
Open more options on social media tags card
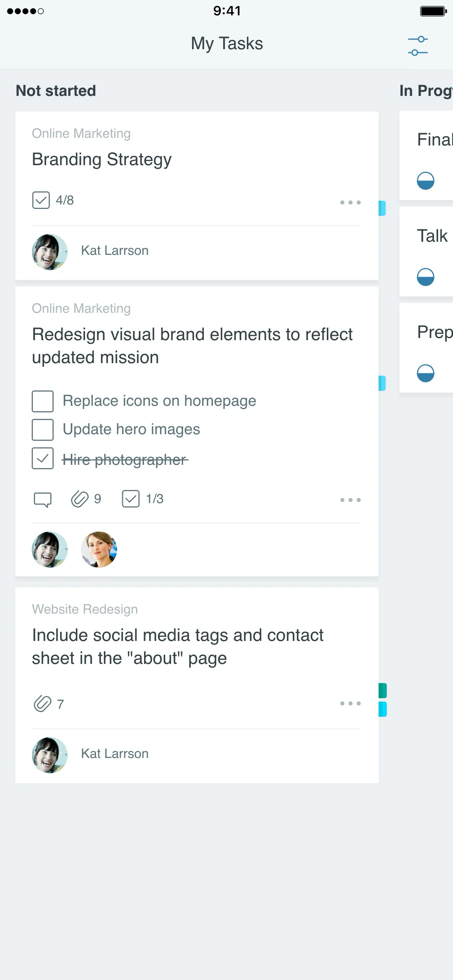(350, 703)
